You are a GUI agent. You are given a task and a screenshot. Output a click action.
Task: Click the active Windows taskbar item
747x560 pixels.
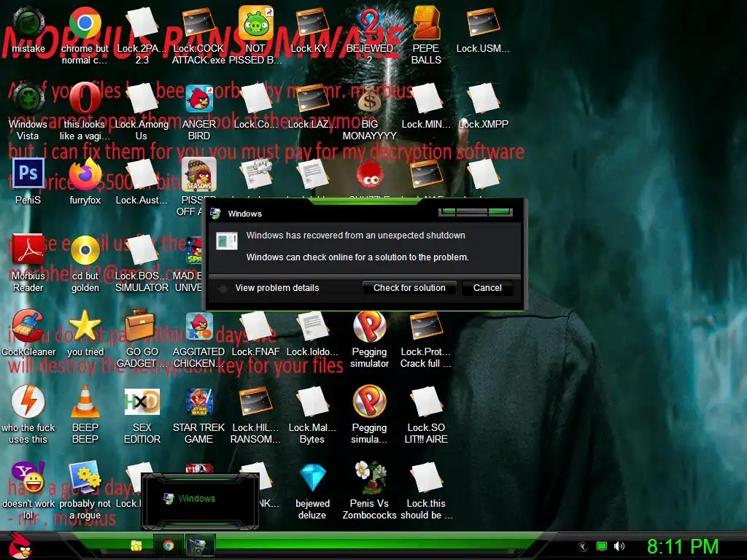click(200, 545)
